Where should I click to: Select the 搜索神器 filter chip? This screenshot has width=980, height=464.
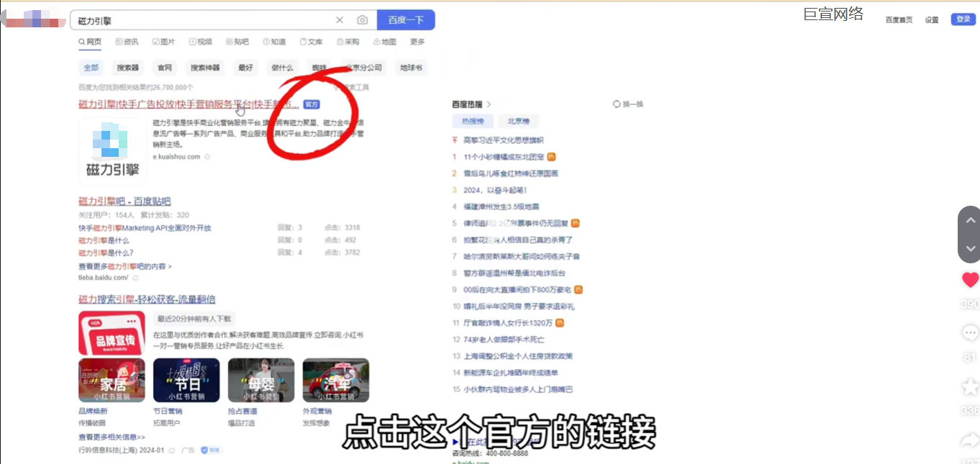pyautogui.click(x=205, y=68)
